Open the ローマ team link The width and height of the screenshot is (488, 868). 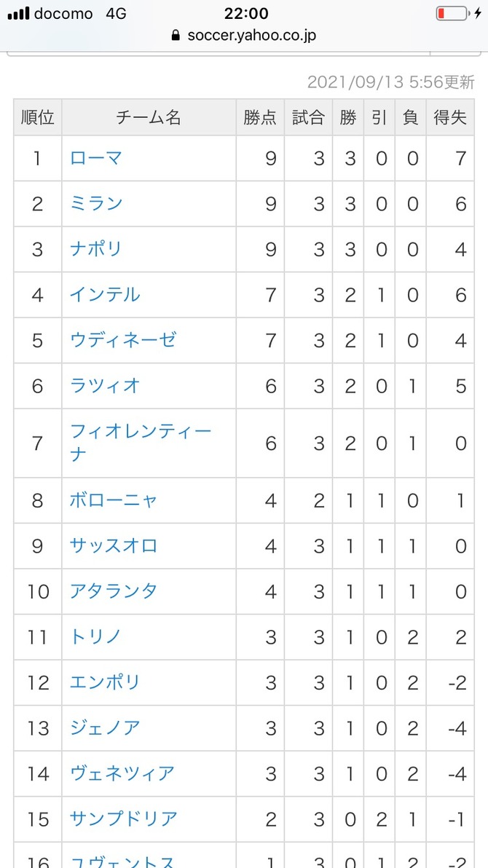click(x=96, y=158)
